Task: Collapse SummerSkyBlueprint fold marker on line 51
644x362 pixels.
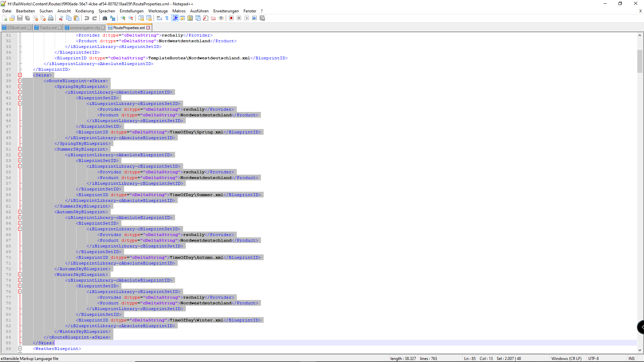Action: (x=20, y=149)
